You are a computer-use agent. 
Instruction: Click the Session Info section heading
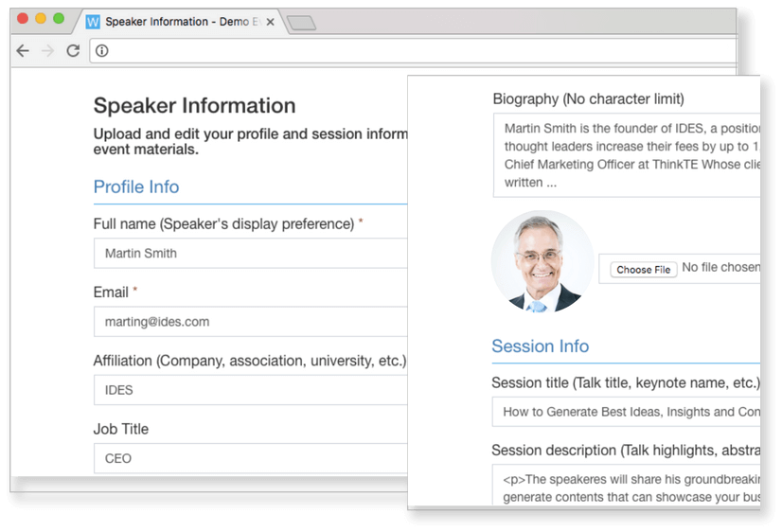pos(541,346)
